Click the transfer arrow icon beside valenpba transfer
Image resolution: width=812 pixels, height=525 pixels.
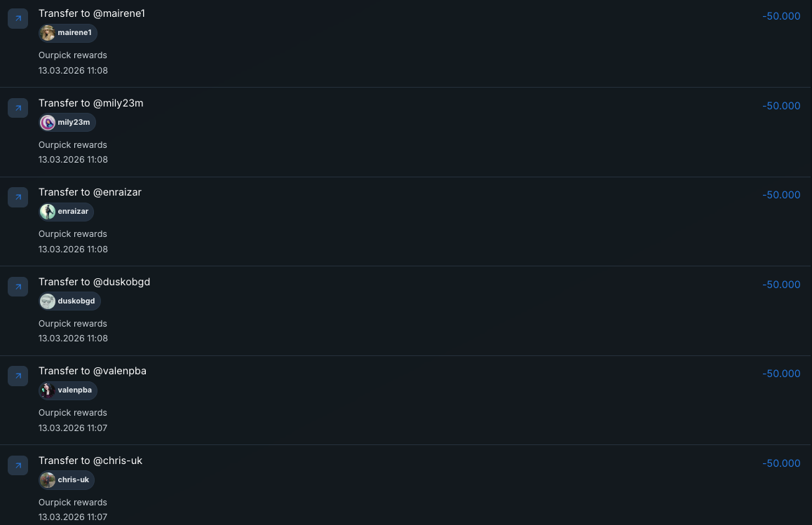18,376
